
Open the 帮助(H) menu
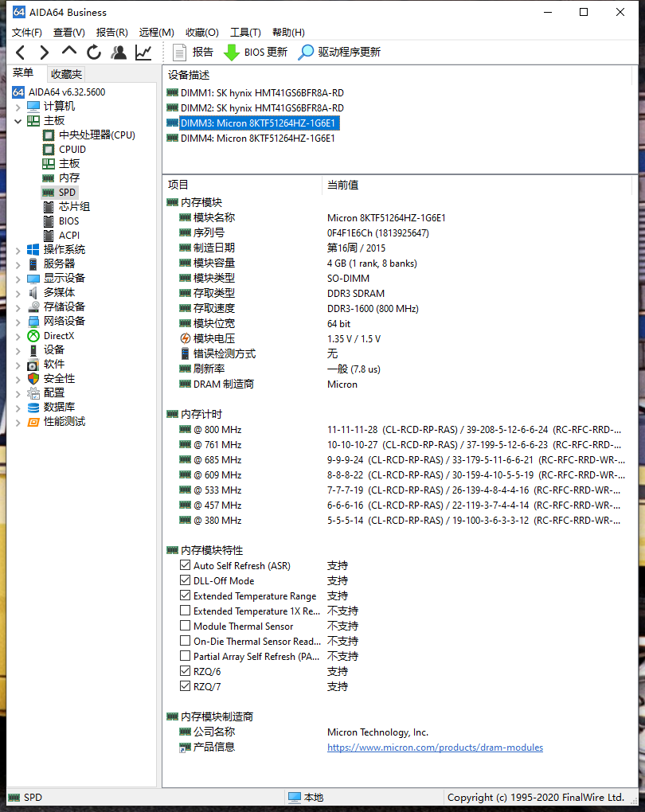click(x=288, y=33)
